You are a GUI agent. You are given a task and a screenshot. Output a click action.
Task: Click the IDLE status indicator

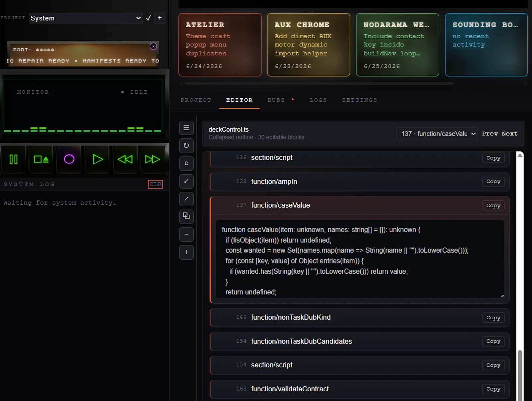[x=135, y=92]
